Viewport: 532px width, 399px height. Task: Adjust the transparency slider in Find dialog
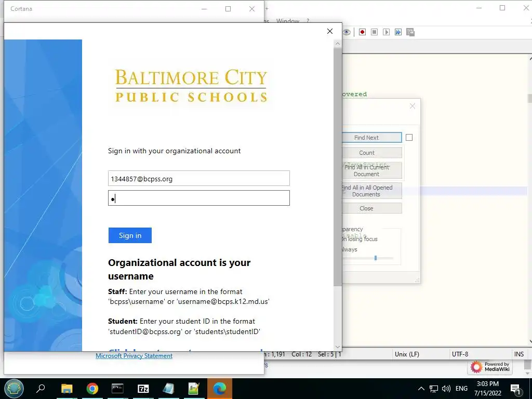click(376, 258)
